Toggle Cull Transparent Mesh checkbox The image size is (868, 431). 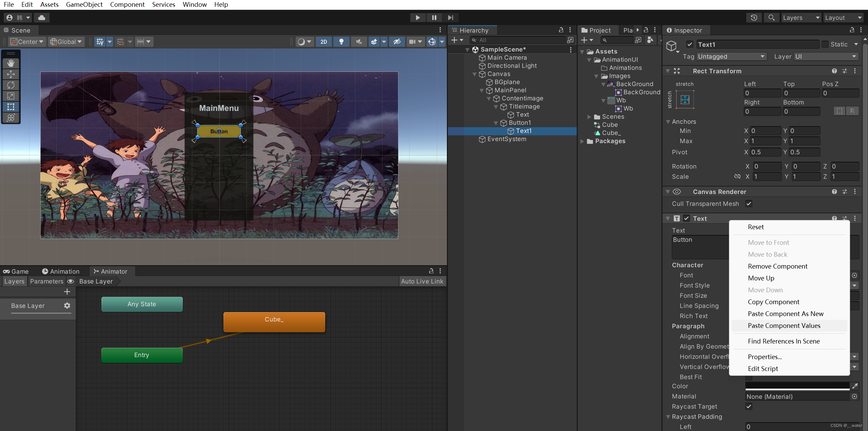click(749, 204)
